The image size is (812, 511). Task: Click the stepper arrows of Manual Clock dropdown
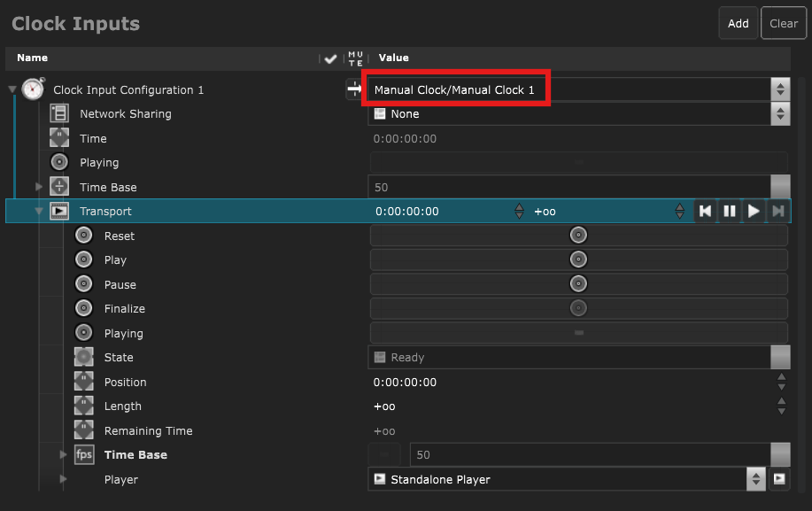click(x=780, y=89)
